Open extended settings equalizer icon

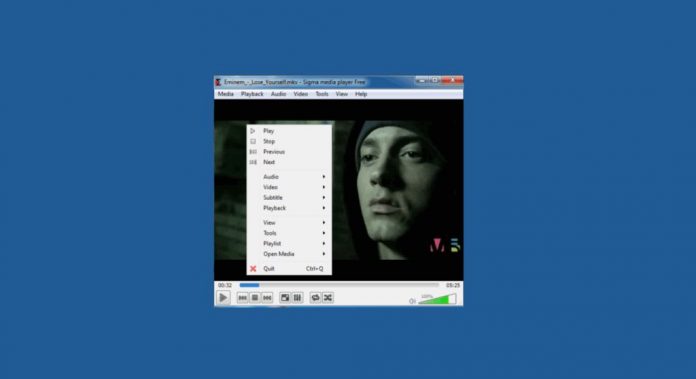point(297,298)
